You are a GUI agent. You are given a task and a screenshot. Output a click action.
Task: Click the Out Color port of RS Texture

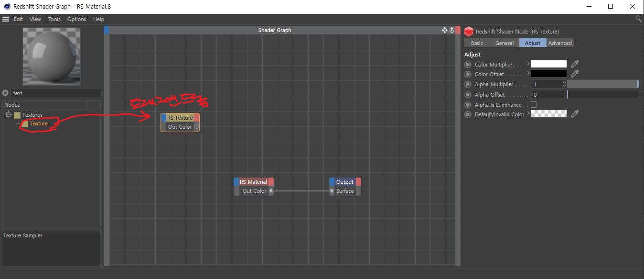[196, 127]
